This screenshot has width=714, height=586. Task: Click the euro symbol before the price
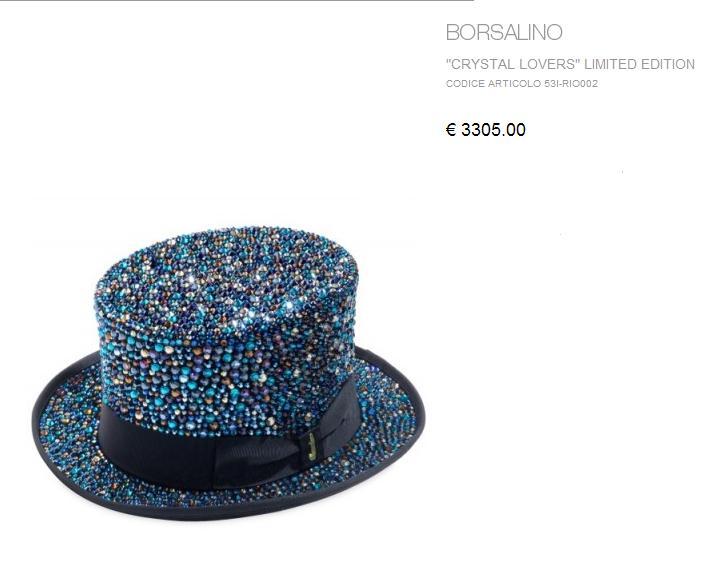tap(451, 129)
